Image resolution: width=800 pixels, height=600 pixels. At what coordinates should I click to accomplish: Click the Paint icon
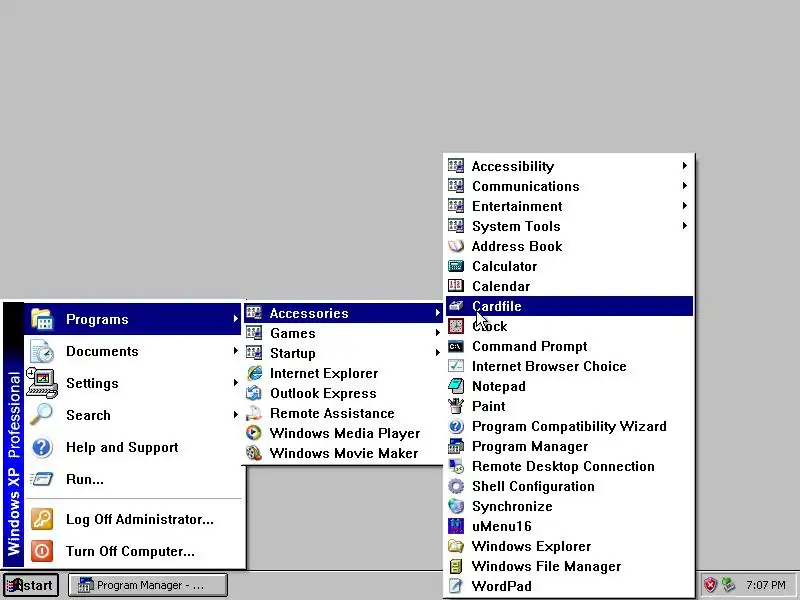[456, 406]
